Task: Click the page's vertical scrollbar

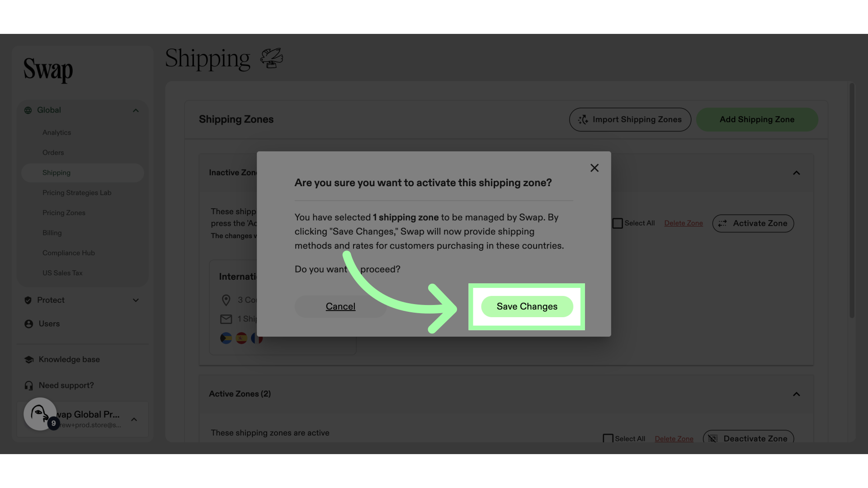Action: tap(852, 201)
